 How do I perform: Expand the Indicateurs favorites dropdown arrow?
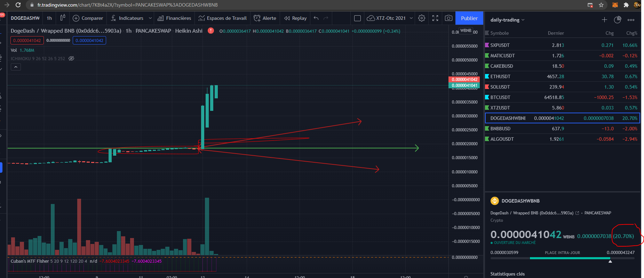[150, 18]
